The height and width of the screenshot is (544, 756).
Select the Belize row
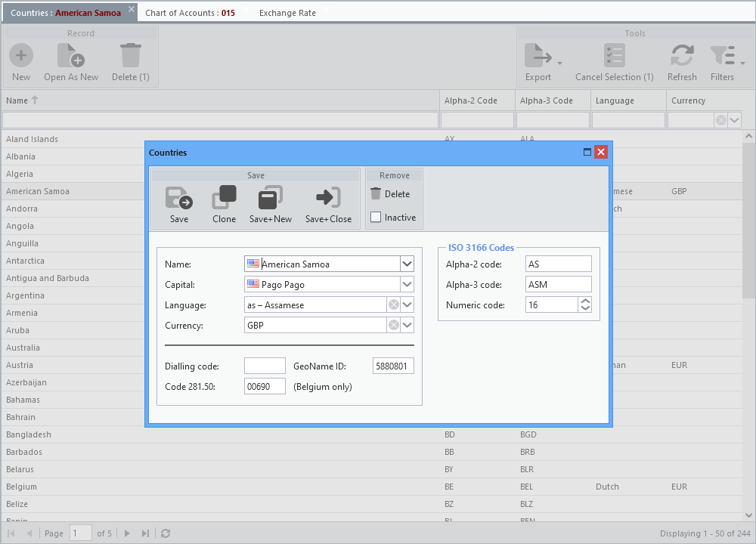coord(372,504)
